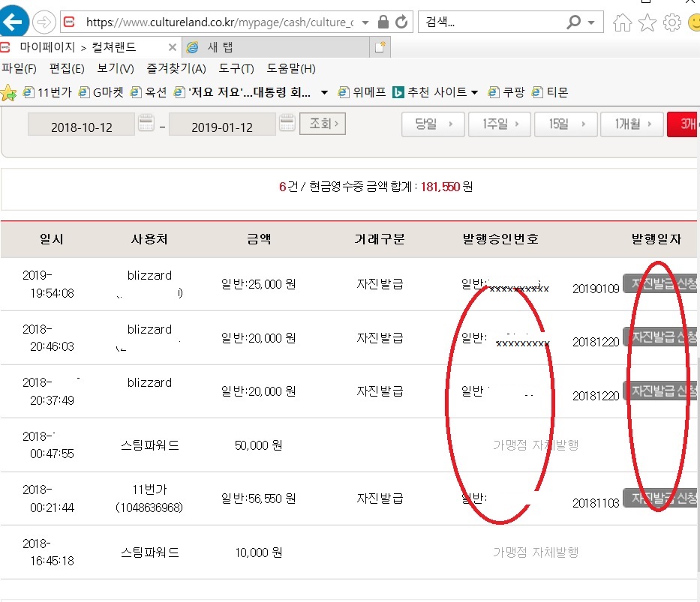This screenshot has height=602, width=700.
Task: Click the 사용처 column header
Action: click(149, 239)
